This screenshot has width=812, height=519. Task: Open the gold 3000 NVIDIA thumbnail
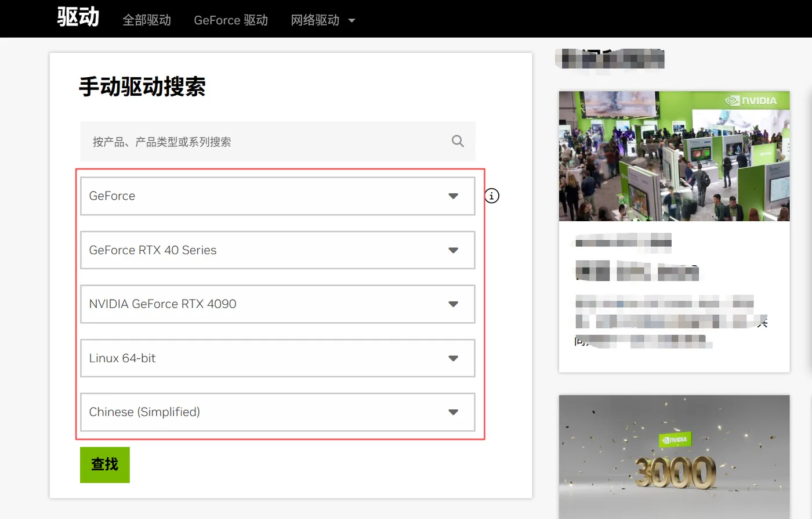[x=674, y=457]
